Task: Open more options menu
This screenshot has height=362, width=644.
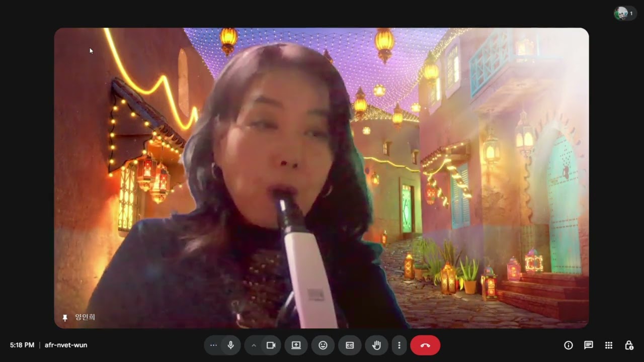Action: (x=399, y=345)
